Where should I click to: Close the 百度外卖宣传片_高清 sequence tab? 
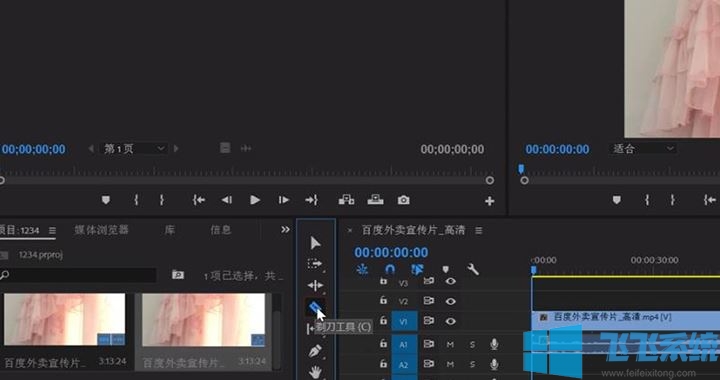pyautogui.click(x=350, y=230)
